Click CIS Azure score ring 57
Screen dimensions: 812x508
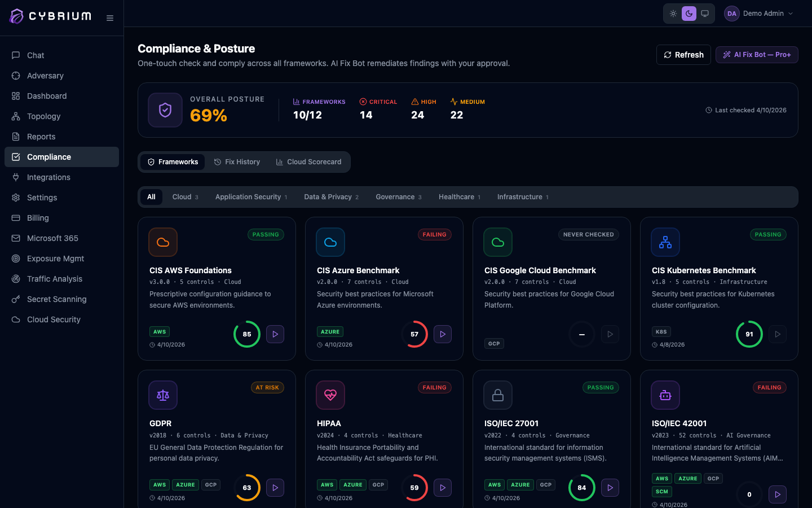(x=414, y=334)
